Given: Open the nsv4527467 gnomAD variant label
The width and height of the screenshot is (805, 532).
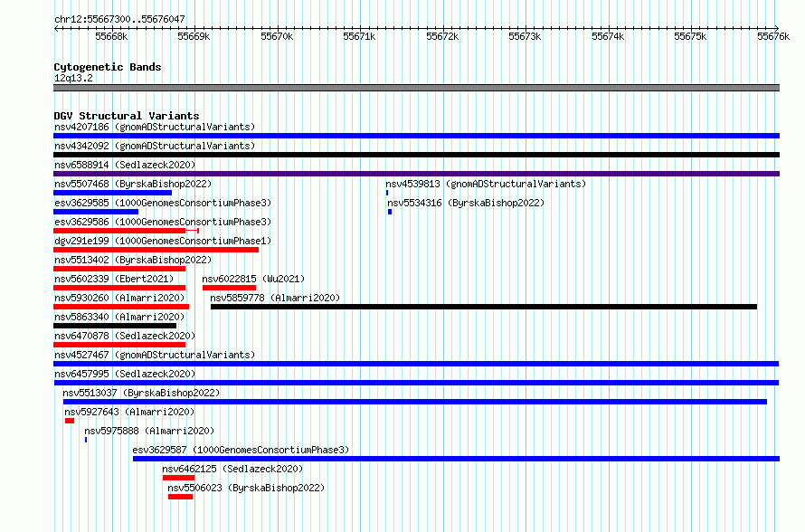Looking at the screenshot, I should pyautogui.click(x=155, y=355).
